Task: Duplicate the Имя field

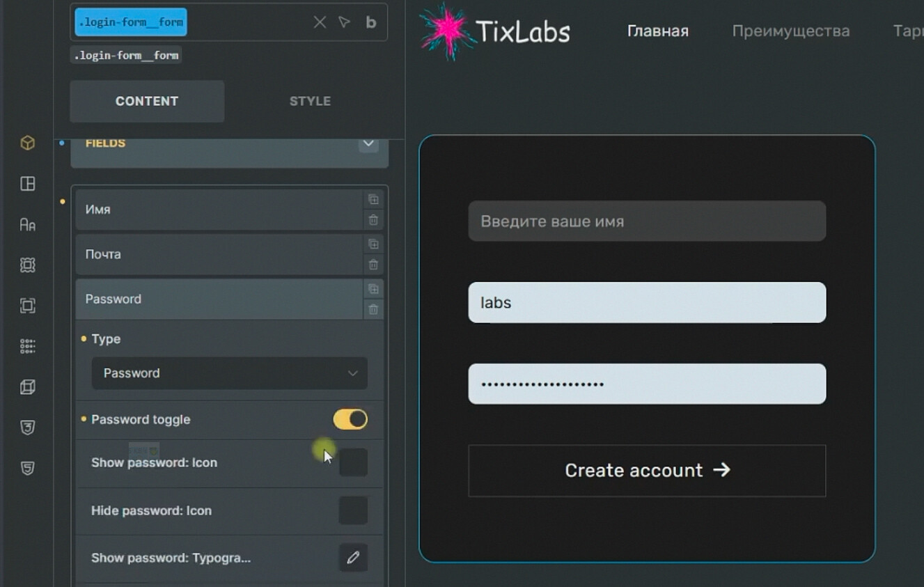Action: pyautogui.click(x=373, y=200)
